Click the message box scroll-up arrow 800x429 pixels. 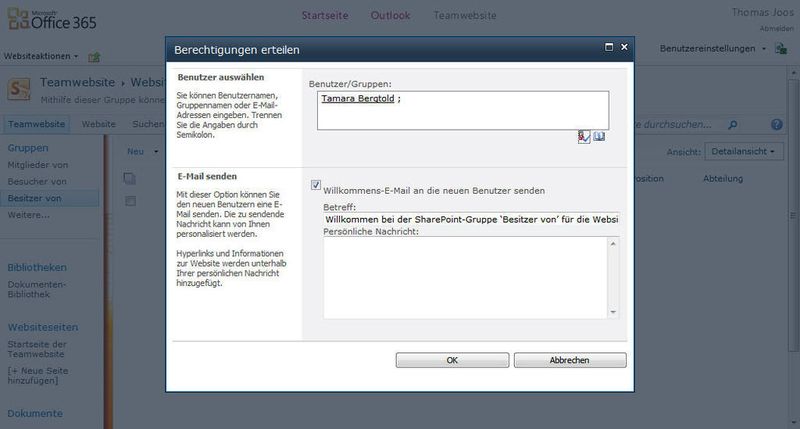pyautogui.click(x=613, y=244)
